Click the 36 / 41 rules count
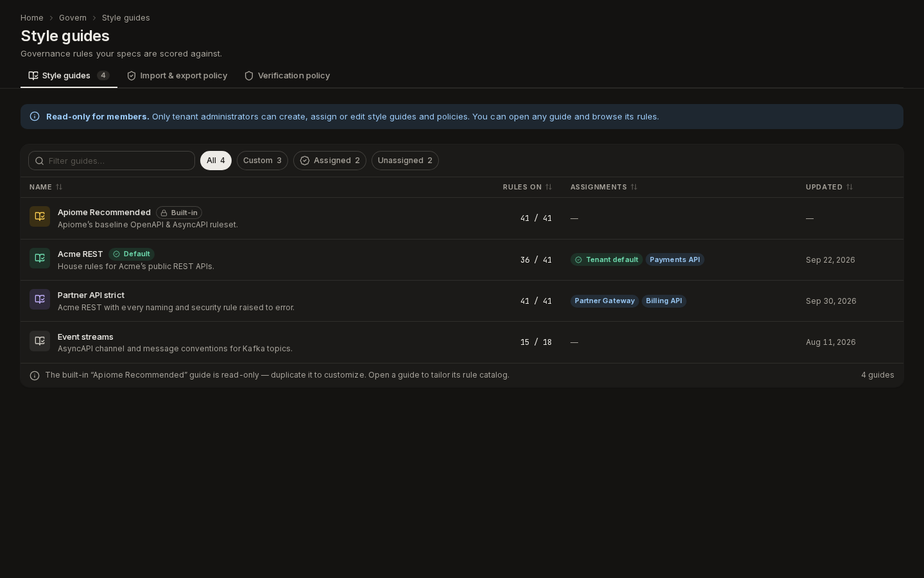Screen dimensions: 924x578 tap(536, 260)
